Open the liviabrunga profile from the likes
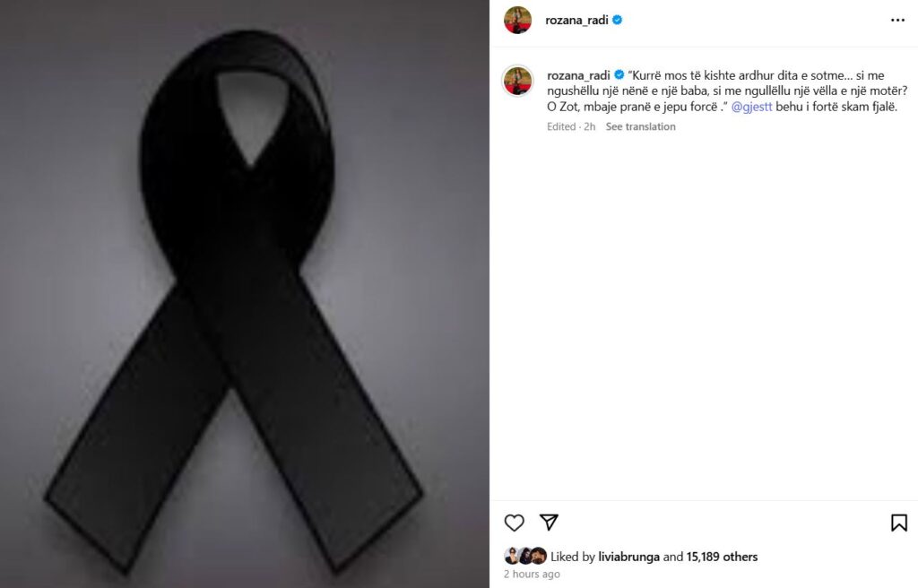Viewport: 918px width, 588px height. pyautogui.click(x=628, y=557)
